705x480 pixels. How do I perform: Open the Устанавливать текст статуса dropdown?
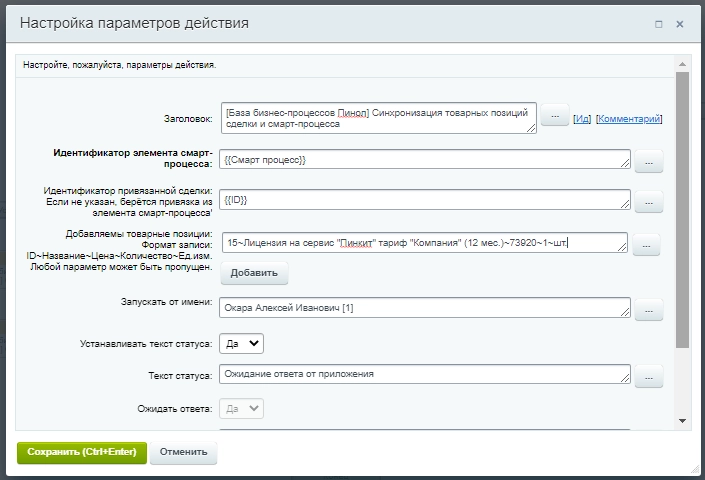point(241,343)
